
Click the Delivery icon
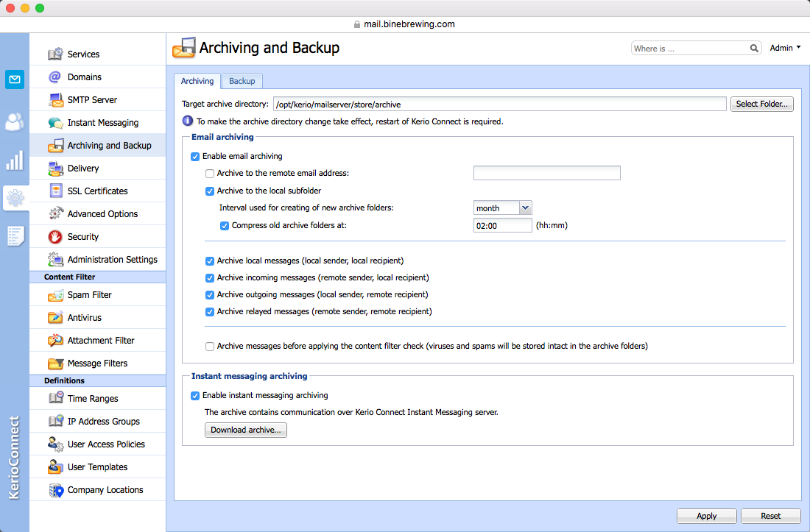pos(55,169)
